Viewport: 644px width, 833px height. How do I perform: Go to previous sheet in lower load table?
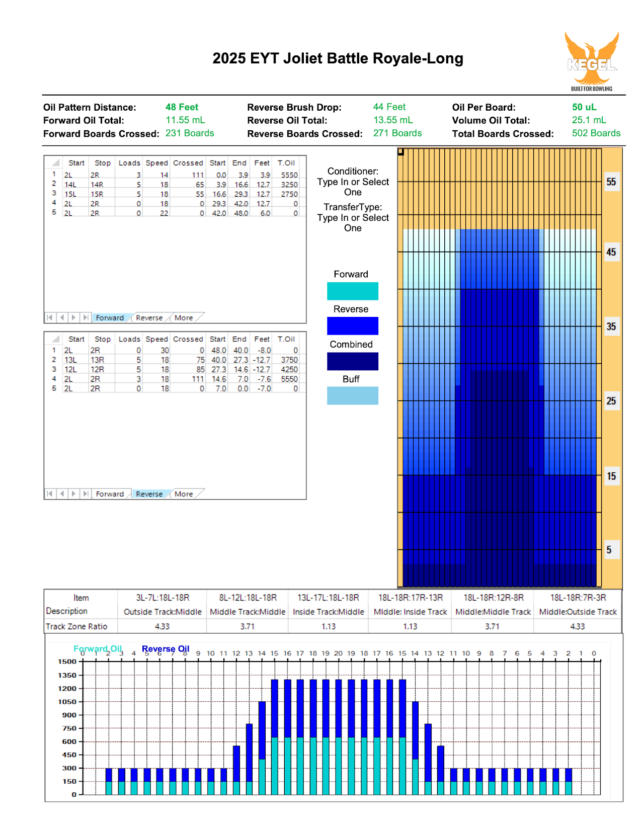point(62,493)
